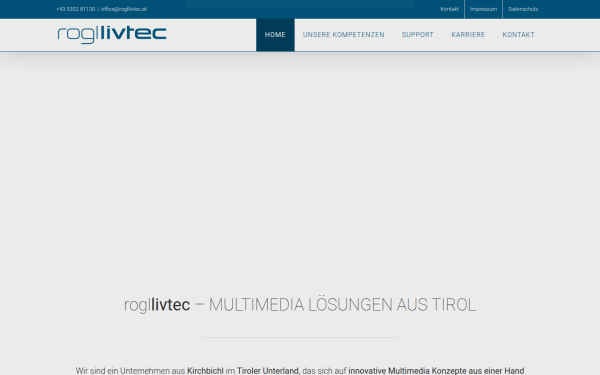Go to the SUPPORT page
Viewport: 600px width, 375px height.
[417, 35]
